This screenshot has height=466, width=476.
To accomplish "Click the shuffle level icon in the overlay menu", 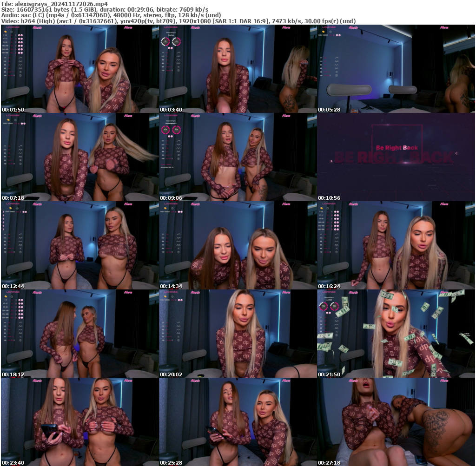I will 20,72.
